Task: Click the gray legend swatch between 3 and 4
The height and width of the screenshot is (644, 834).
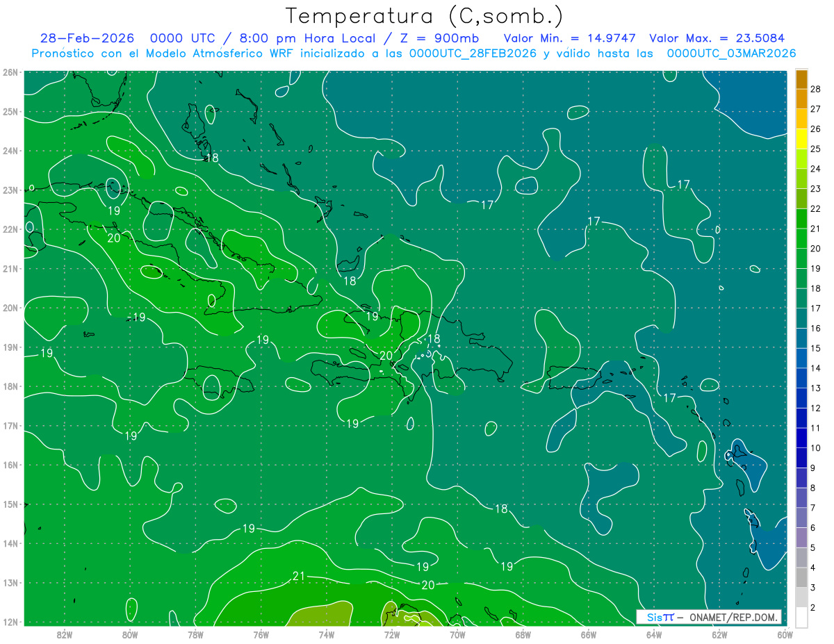Action: [x=801, y=578]
